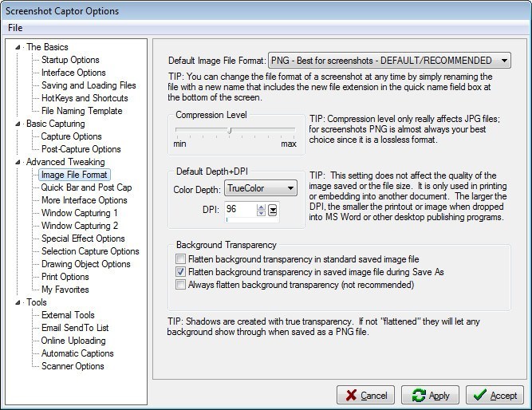Open the File menu
The image size is (532, 410).
tap(15, 28)
